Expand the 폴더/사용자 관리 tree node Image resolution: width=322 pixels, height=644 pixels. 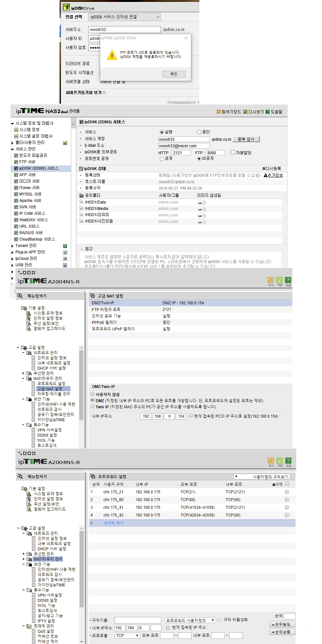point(12,143)
